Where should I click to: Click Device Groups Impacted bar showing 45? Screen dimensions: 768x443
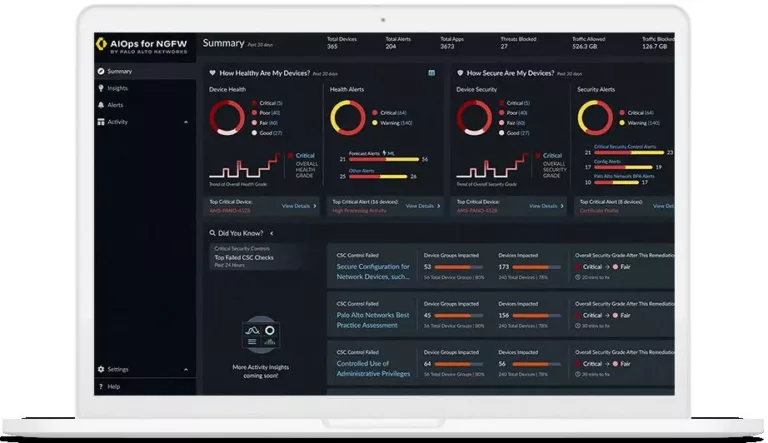click(x=458, y=316)
